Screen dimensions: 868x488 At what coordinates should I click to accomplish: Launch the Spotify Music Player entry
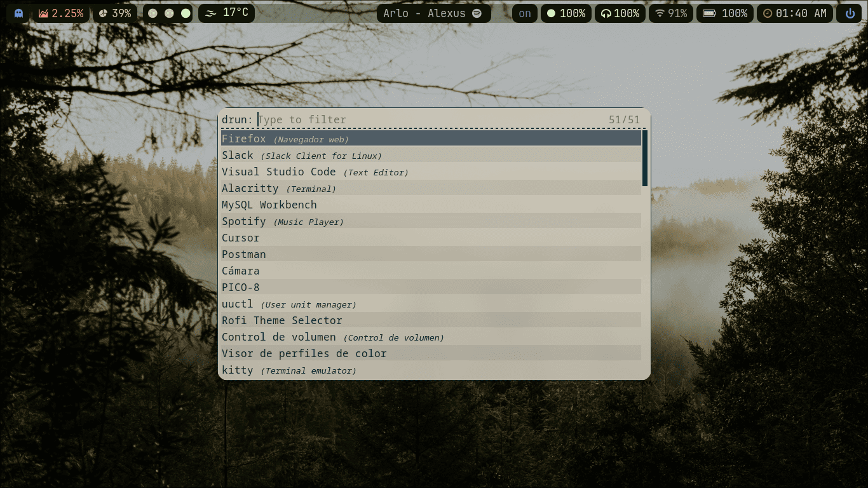(x=431, y=221)
